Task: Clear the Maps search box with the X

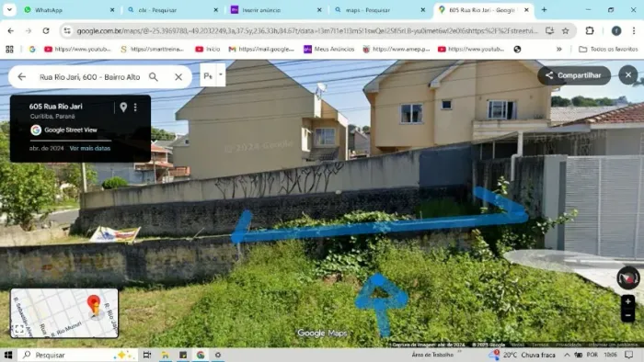Action: 178,76
